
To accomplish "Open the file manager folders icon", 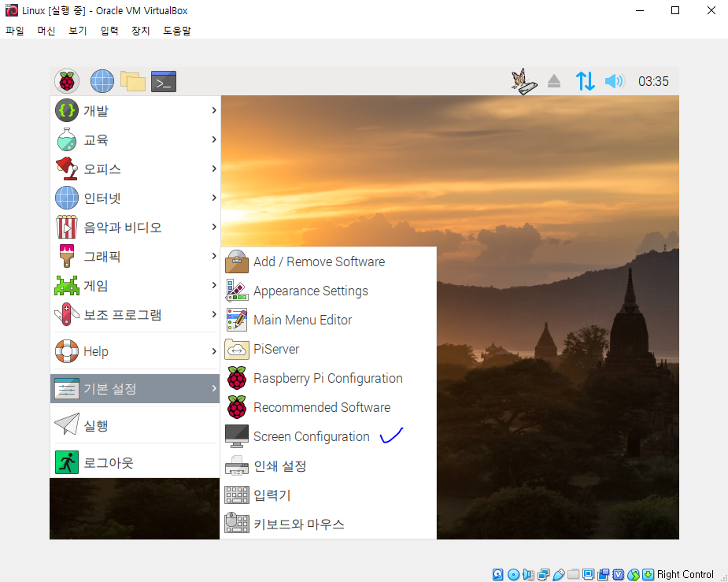I will pos(133,81).
